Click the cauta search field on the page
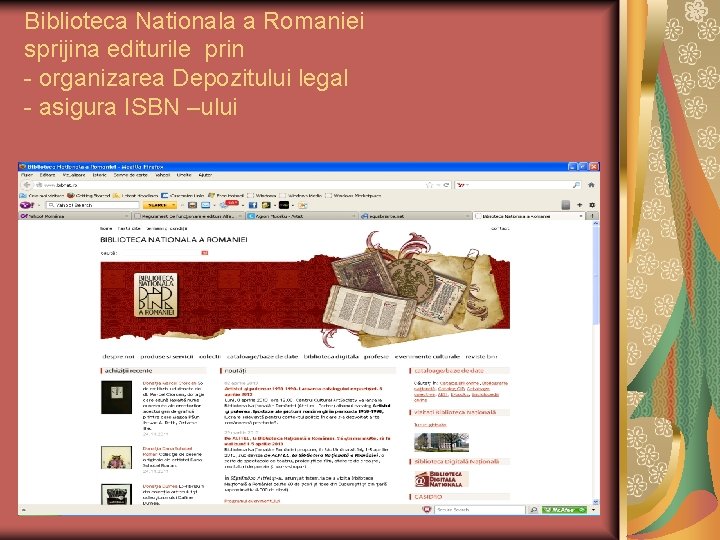This screenshot has height=540, width=720. point(160,253)
